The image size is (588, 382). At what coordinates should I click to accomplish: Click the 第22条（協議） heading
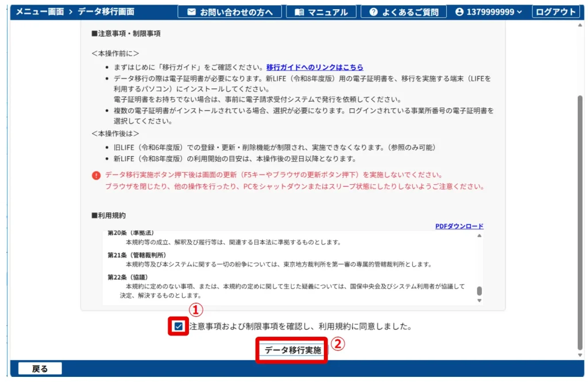coord(128,278)
